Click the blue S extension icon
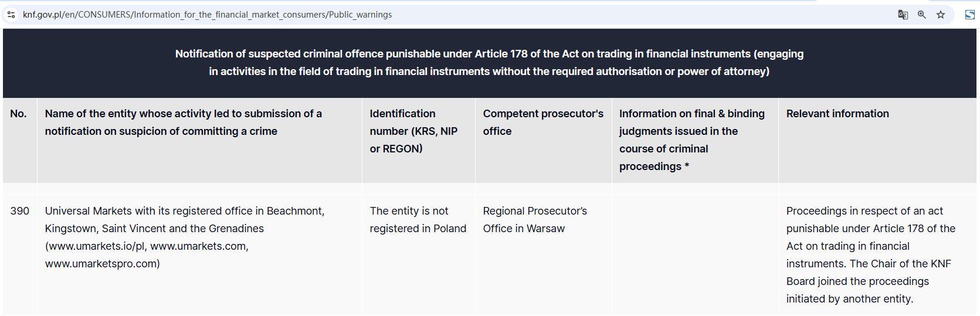This screenshot has width=980, height=316. pos(969,15)
